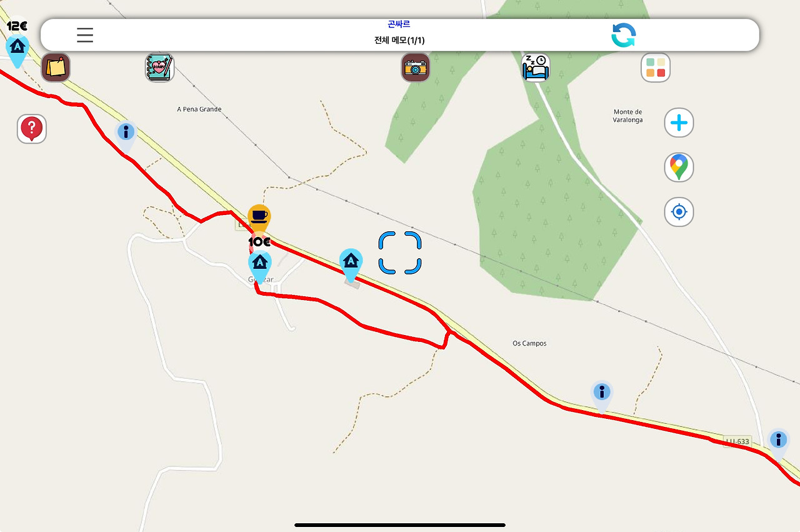Viewport: 800px width, 532px height.
Task: Open the hamburger menu
Action: tap(85, 35)
